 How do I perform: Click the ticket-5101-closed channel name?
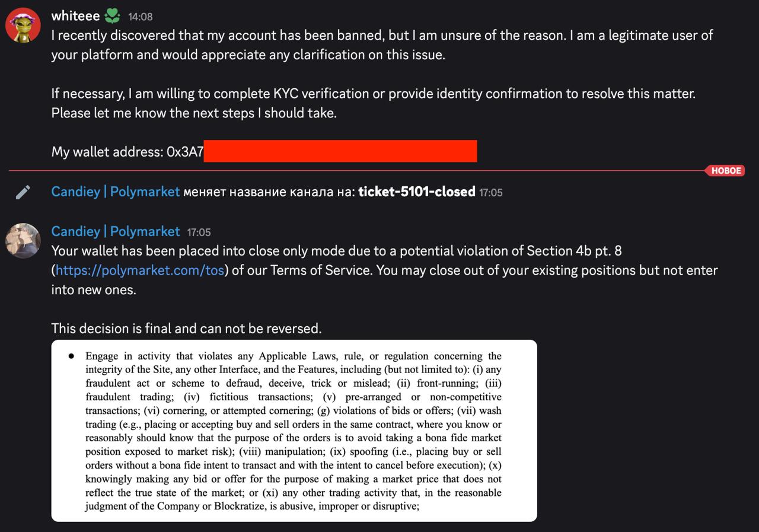coord(417,192)
